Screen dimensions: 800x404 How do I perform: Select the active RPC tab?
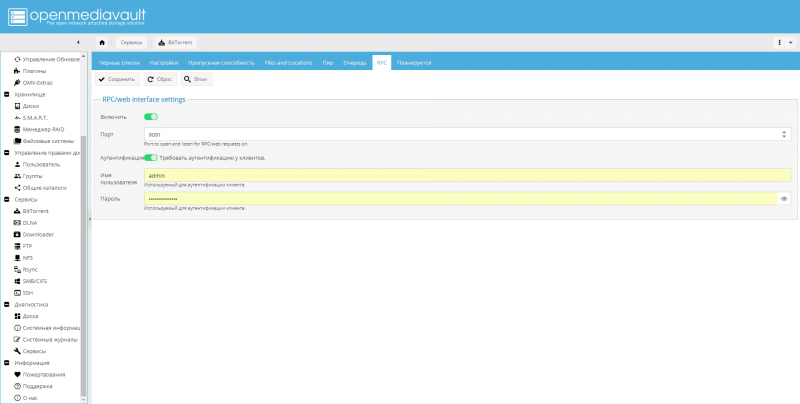click(382, 63)
